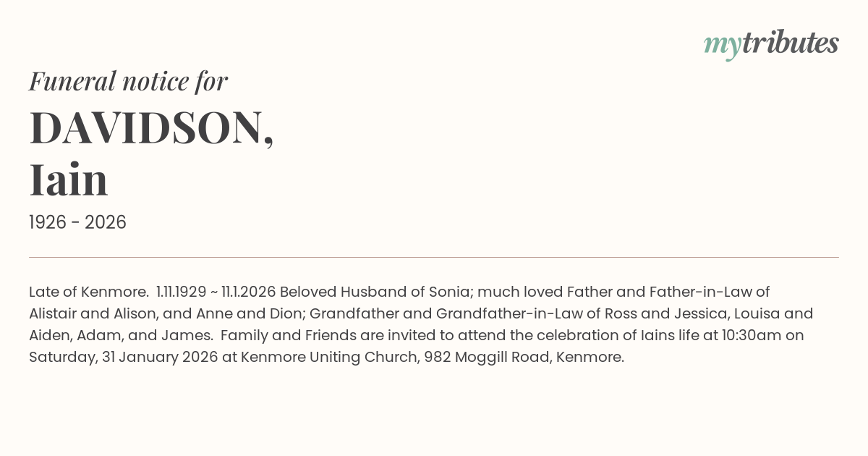Viewport: 868px width, 456px height.
Task: Click the horizontal divider line
Action: [x=434, y=257]
